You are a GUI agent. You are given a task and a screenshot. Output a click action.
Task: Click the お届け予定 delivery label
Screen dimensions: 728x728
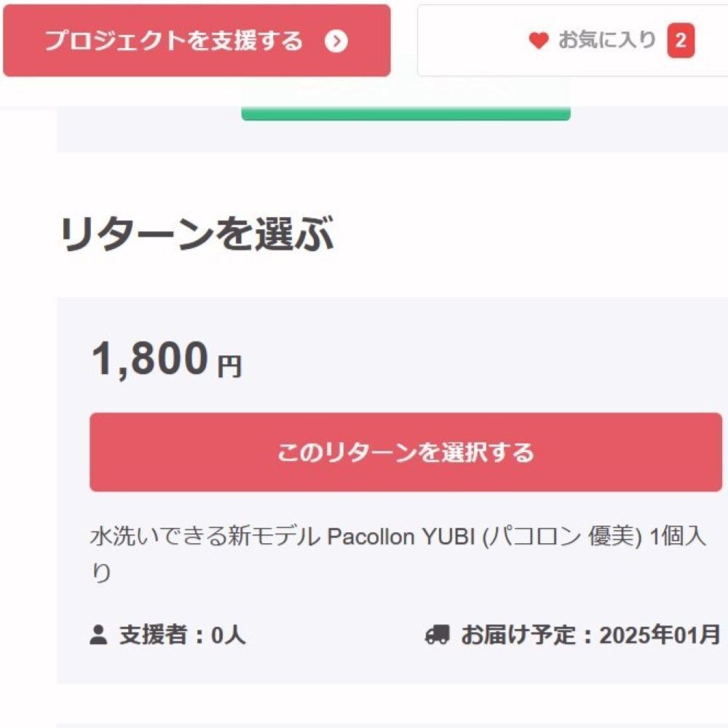[x=517, y=635]
